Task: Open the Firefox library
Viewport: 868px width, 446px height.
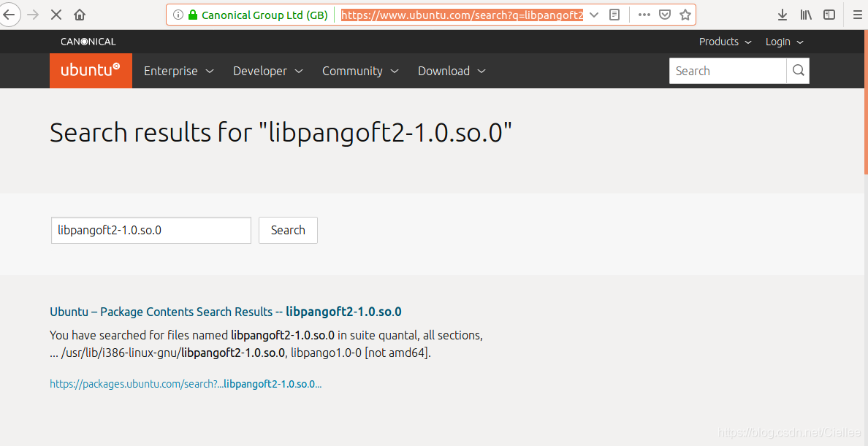Action: 806,15
